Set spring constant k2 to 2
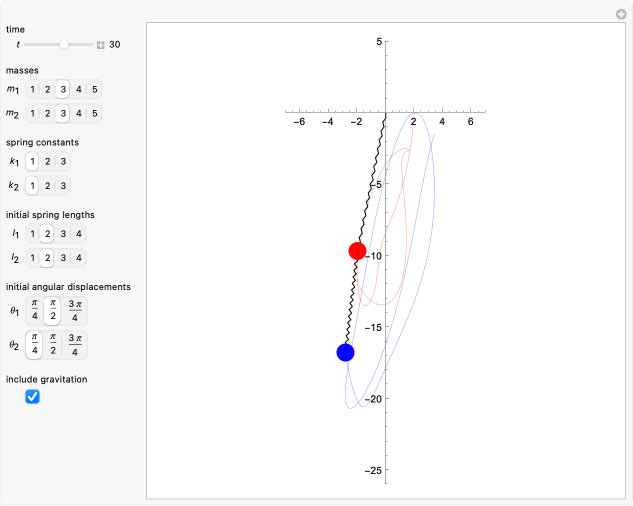Screen dimensions: 633x506 pos(48,186)
